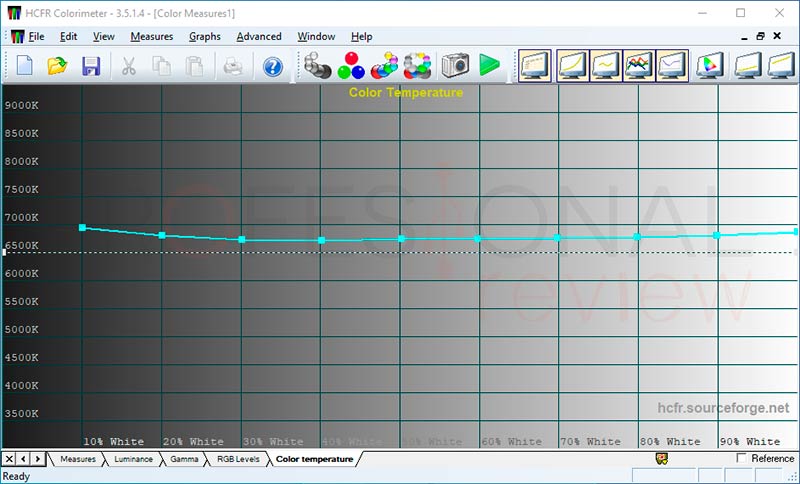The width and height of the screenshot is (800, 484).
Task: Click the gray scale measure spheres icon
Action: click(x=317, y=65)
